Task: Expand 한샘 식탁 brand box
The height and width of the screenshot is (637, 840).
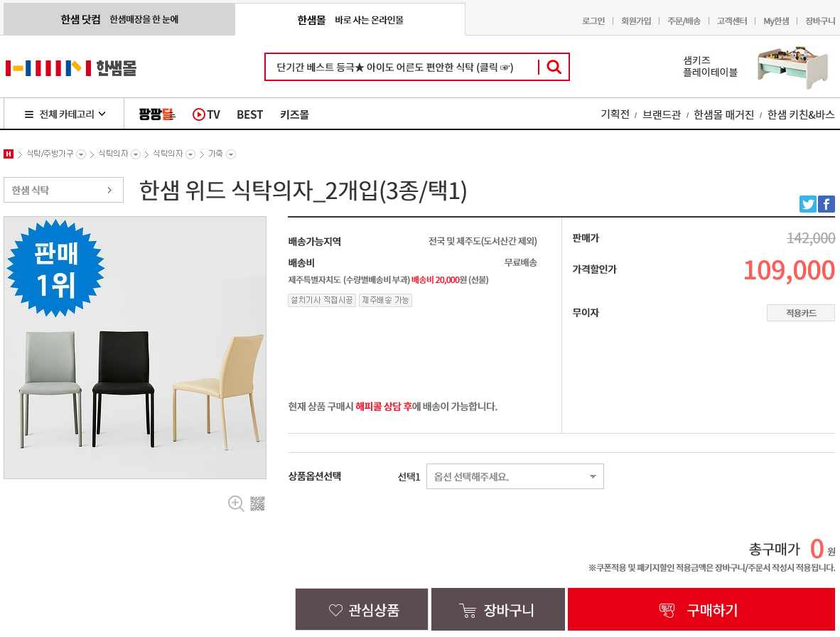Action: [x=63, y=191]
